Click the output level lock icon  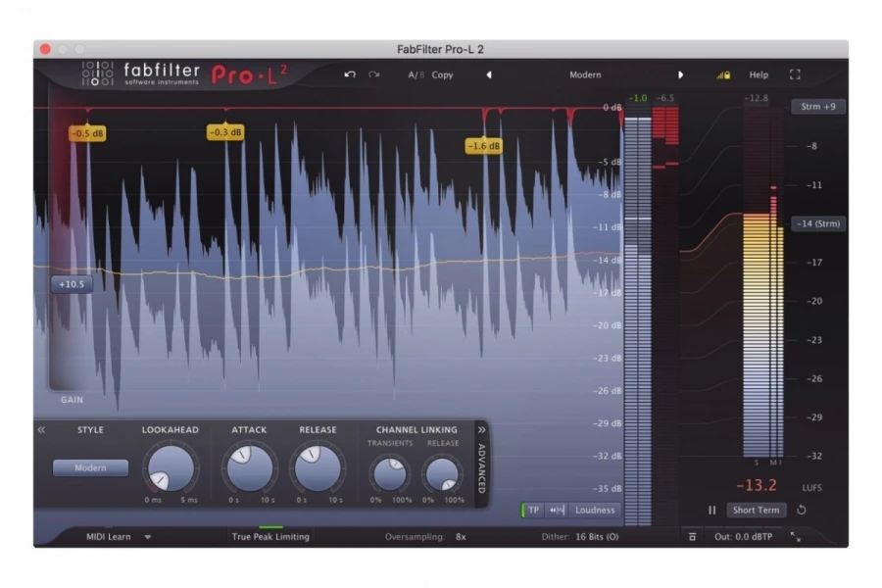click(x=723, y=74)
